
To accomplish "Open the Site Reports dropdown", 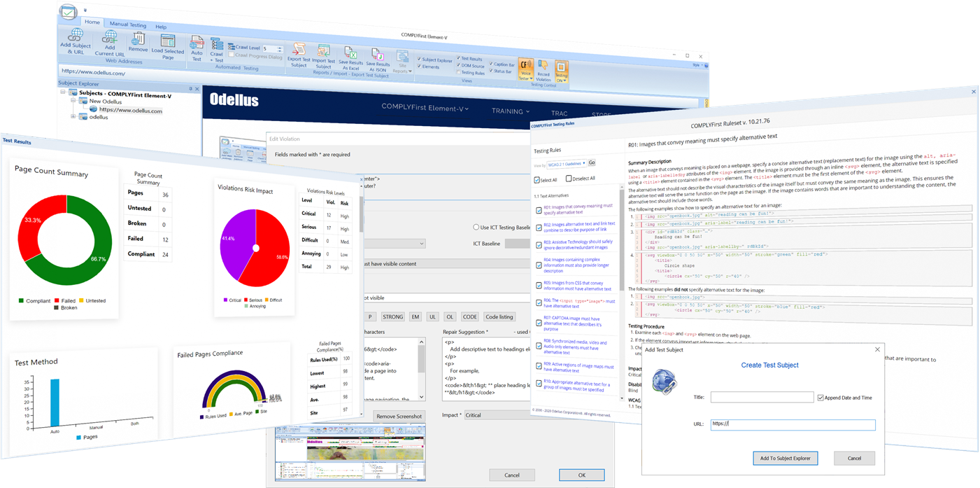I will pos(402,62).
